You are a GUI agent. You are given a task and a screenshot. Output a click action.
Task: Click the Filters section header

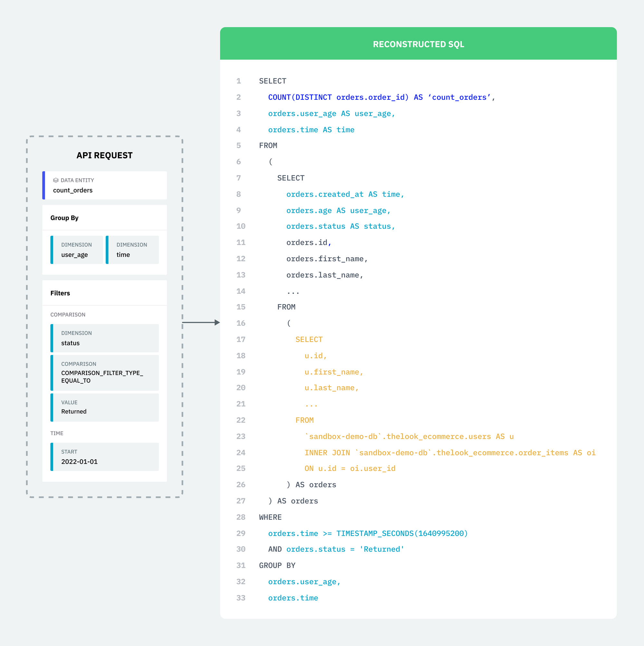[x=60, y=293]
